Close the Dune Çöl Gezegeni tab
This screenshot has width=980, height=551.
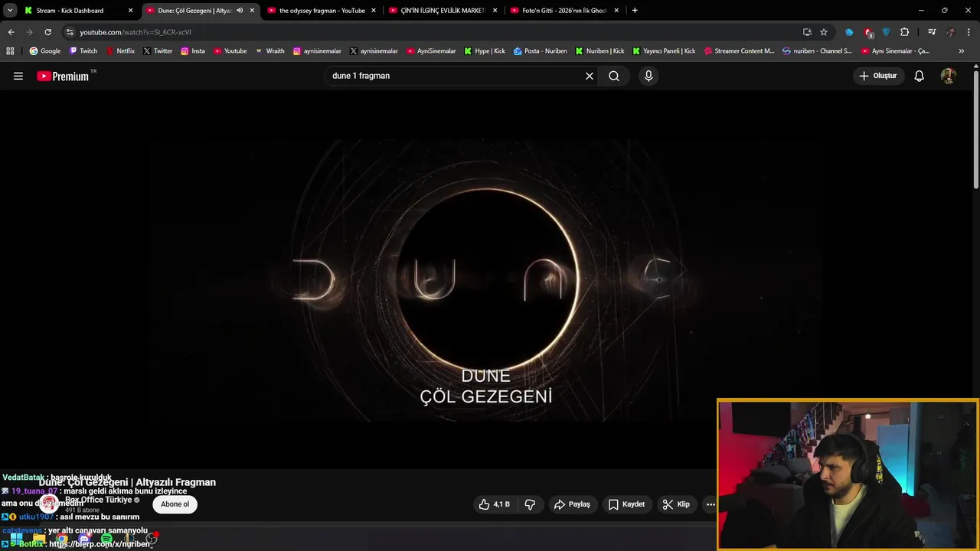click(252, 11)
